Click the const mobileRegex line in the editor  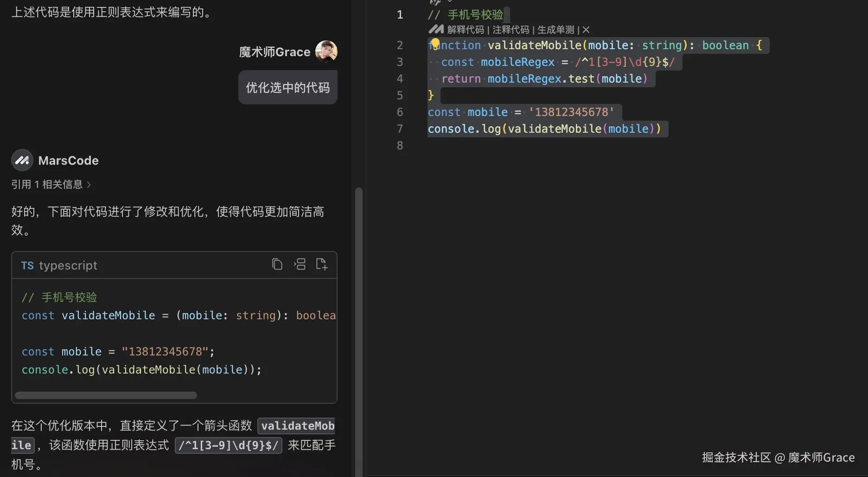pyautogui.click(x=558, y=62)
